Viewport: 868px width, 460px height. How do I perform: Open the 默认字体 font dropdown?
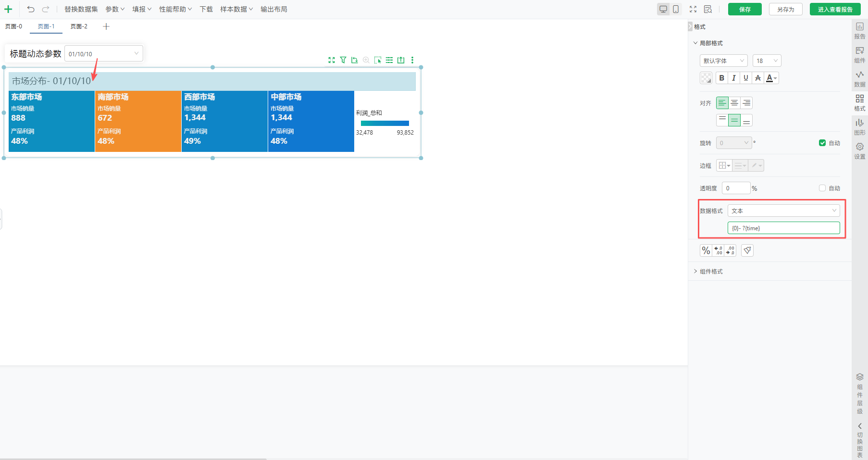[723, 61]
